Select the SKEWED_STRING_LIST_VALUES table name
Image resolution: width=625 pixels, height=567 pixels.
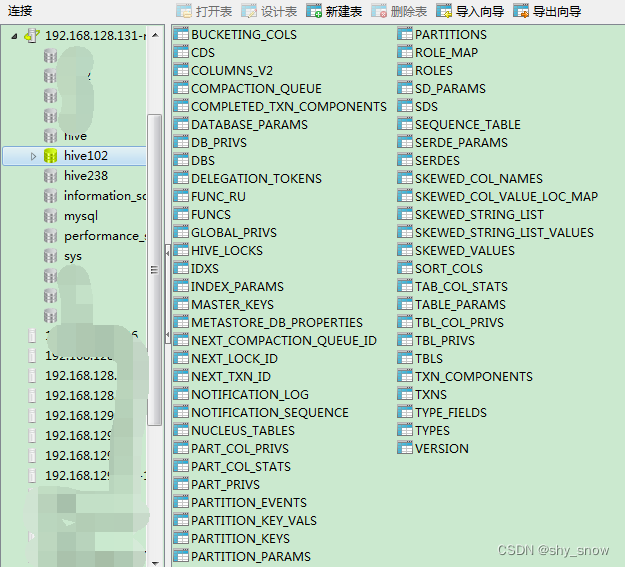pos(504,232)
